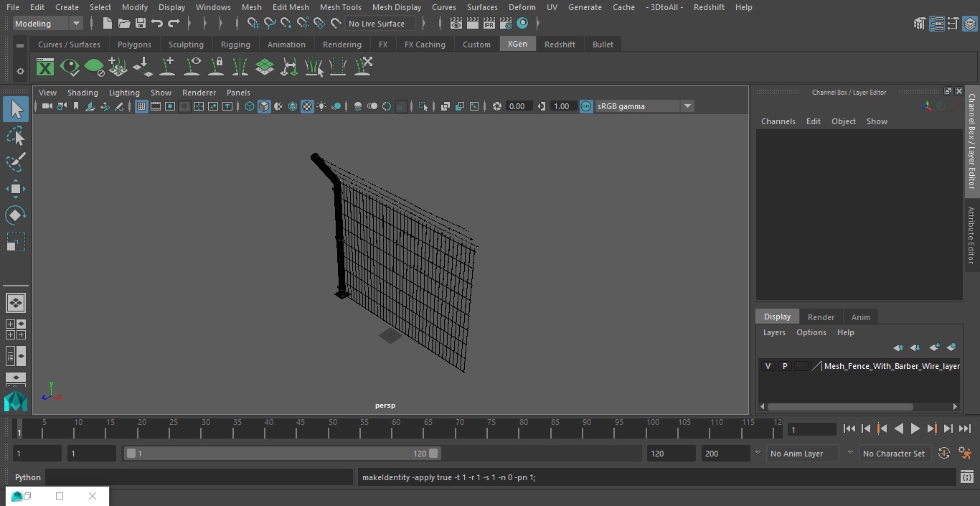This screenshot has height=506, width=980.
Task: Click the XGen add guide icon
Action: (167, 67)
